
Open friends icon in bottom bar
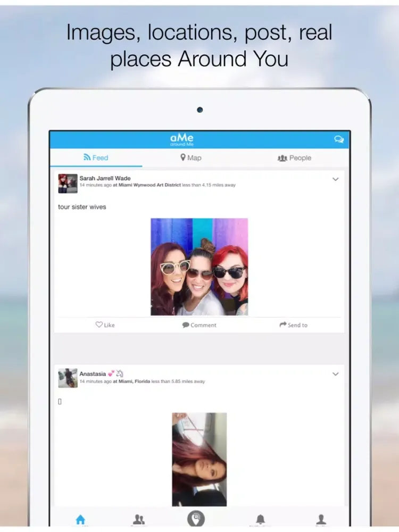[138, 519]
